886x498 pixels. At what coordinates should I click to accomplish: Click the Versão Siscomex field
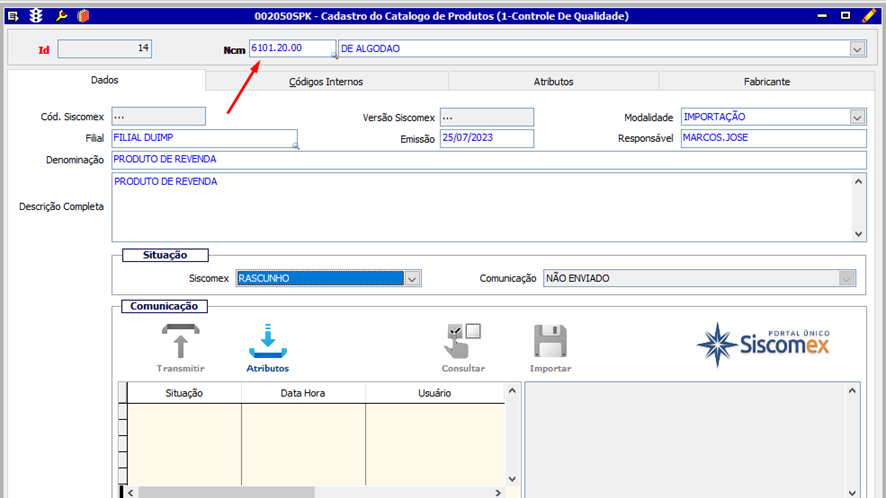[x=487, y=117]
